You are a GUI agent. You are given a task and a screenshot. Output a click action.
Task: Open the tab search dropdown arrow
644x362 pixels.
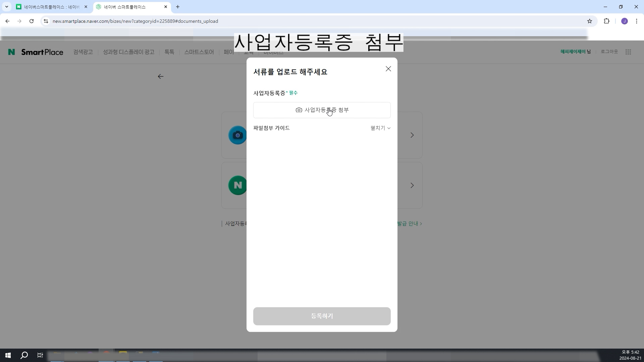6,7
